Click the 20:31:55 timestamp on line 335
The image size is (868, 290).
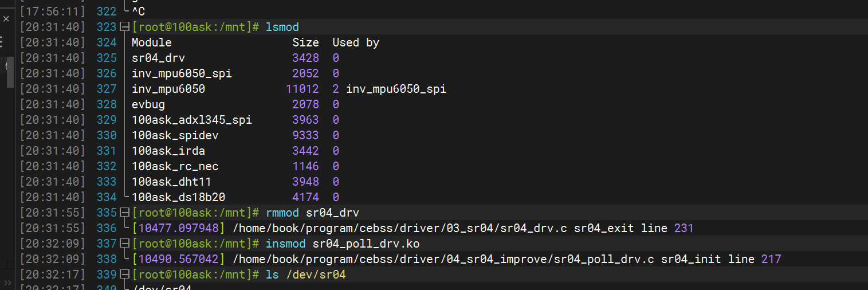(53, 213)
